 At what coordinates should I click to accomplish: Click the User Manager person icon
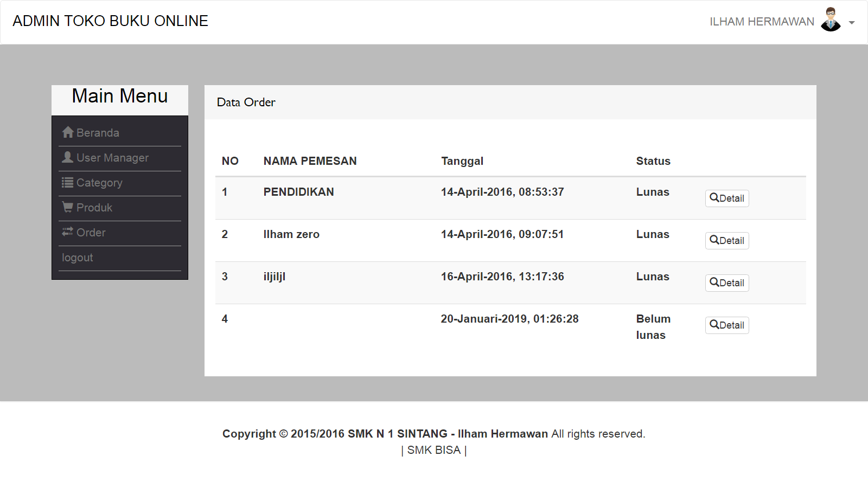(x=68, y=157)
